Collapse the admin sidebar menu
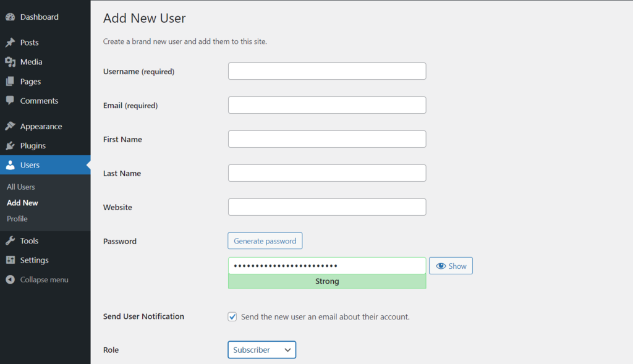Viewport: 633px width, 364px height. [x=11, y=279]
